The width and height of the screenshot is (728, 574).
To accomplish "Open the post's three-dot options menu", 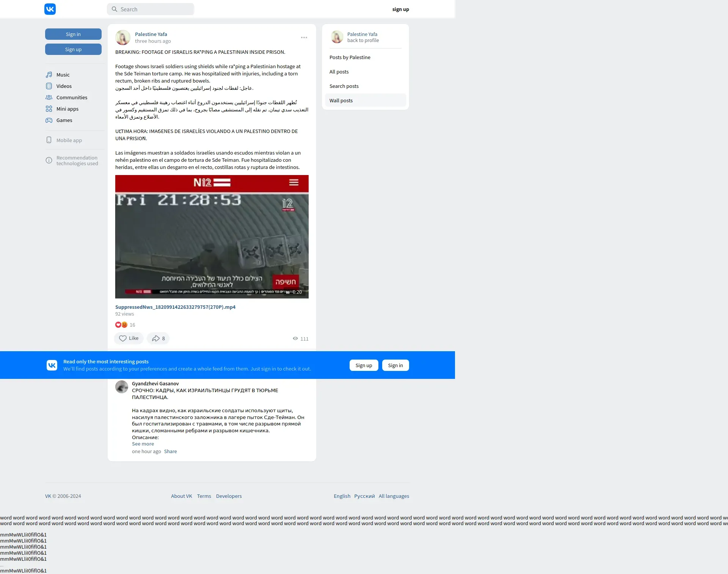I will click(304, 38).
